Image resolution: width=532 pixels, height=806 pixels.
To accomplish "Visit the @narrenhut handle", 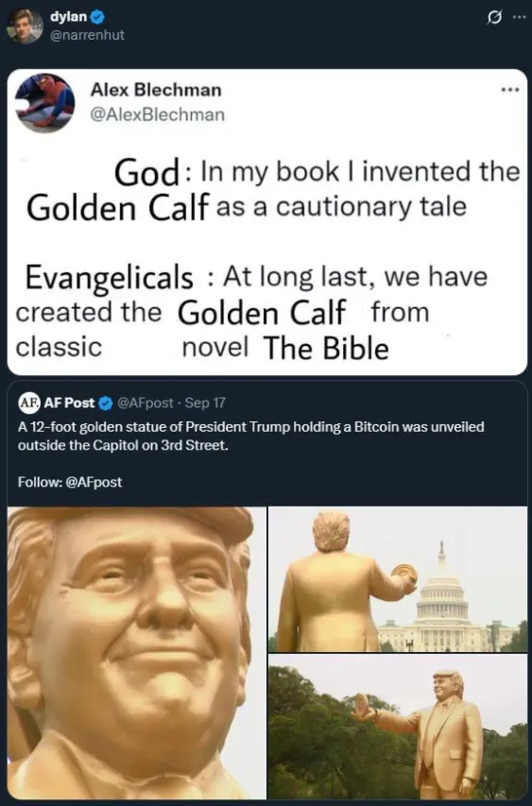I will (87, 35).
